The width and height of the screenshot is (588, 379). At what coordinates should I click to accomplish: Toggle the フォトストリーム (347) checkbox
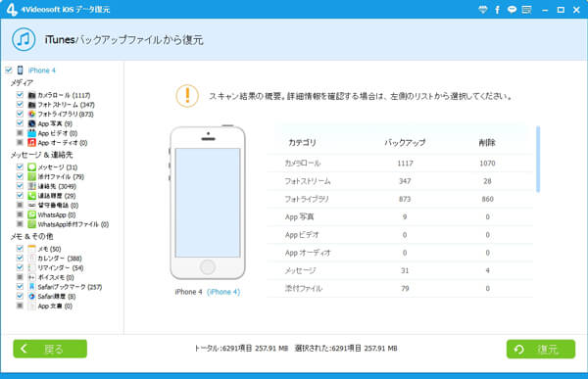coord(20,104)
